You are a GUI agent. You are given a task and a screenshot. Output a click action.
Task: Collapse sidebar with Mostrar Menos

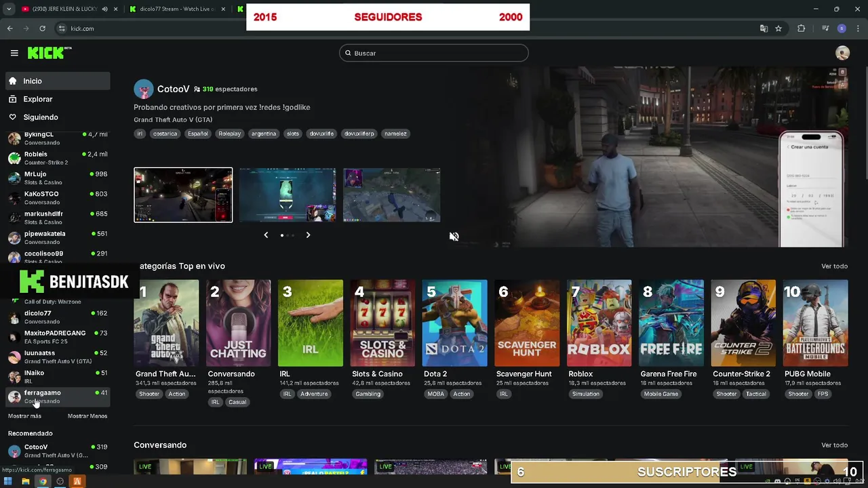(x=87, y=416)
